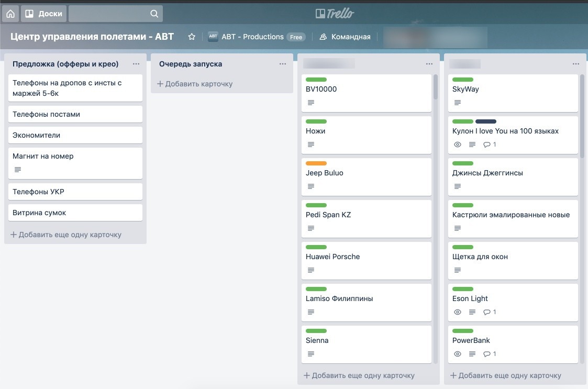
Task: Open the Sienna card
Action: tap(367, 344)
